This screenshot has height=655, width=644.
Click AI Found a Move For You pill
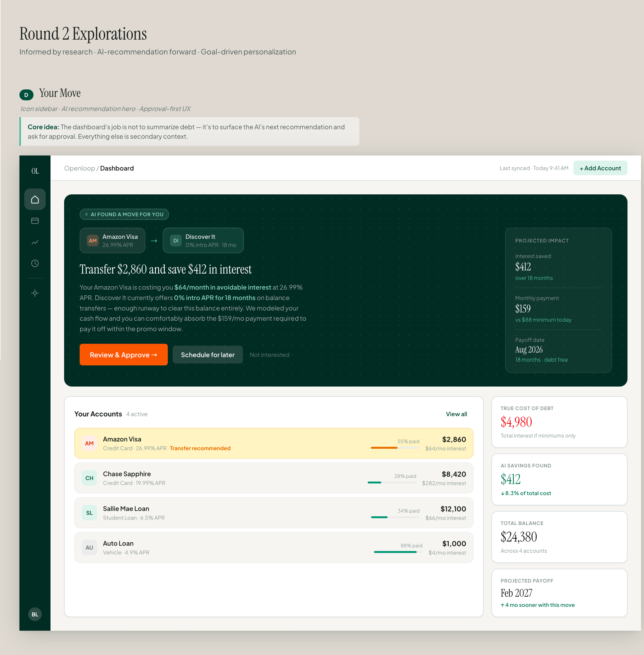(x=124, y=214)
